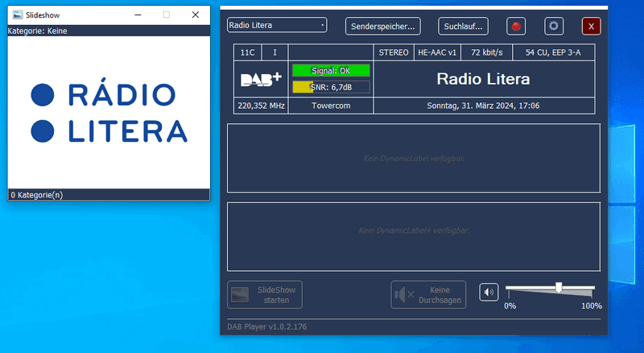Viewport: 644px width, 353px height.
Task: Click the 'HE-AAC v1' codec cell
Action: pyautogui.click(x=437, y=52)
